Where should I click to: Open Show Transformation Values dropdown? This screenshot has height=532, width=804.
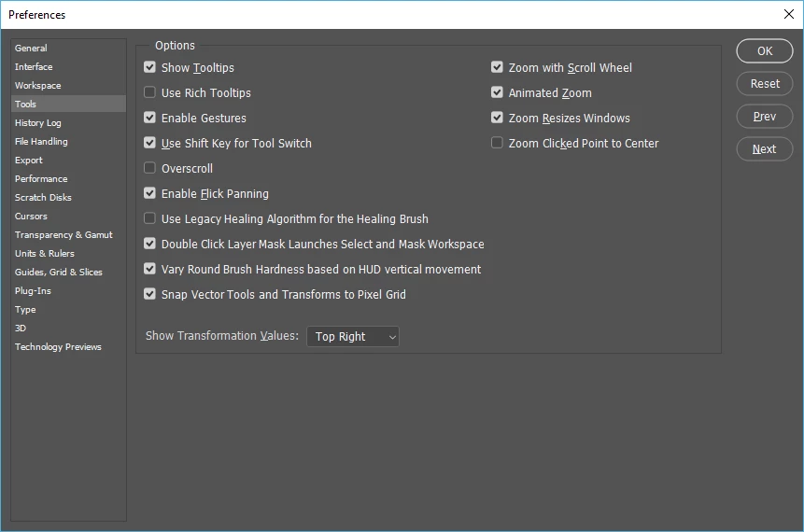tap(353, 336)
